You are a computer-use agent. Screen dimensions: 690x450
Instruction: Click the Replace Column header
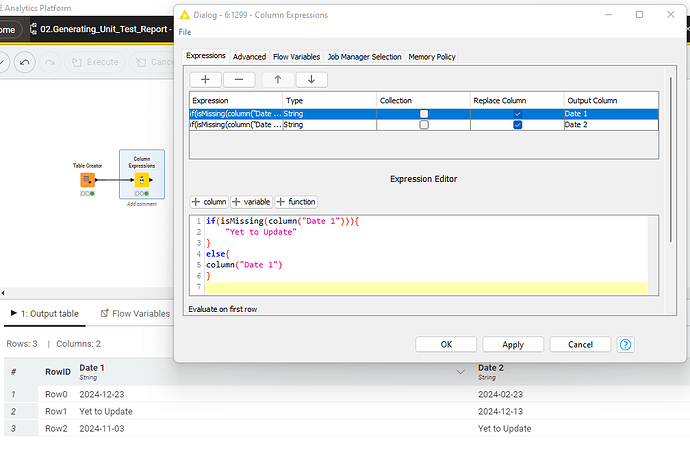pyautogui.click(x=517, y=101)
